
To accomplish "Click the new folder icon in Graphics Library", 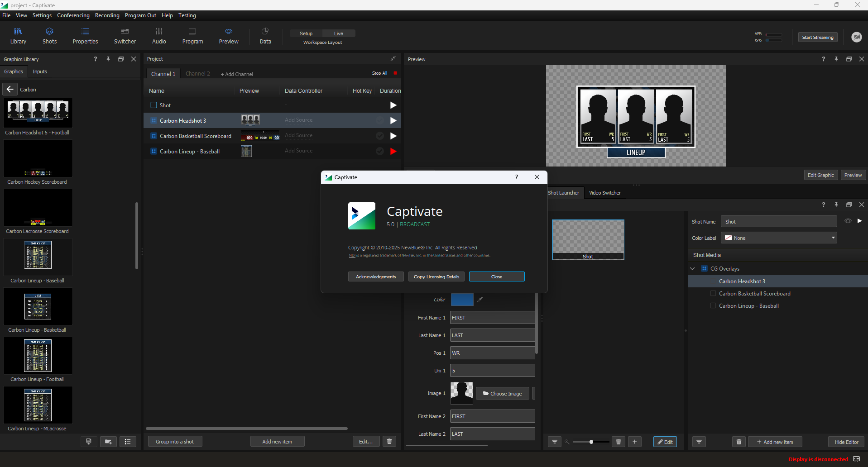I will click(x=108, y=442).
